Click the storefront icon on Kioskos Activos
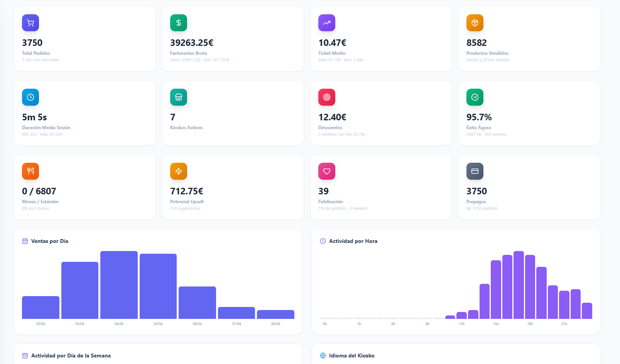Image resolution: width=620 pixels, height=364 pixels. tap(179, 97)
